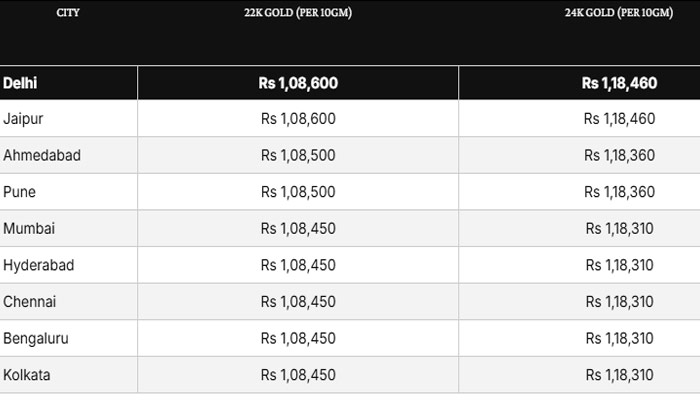
Task: Click the Ahmedabad city name
Action: [x=42, y=156]
